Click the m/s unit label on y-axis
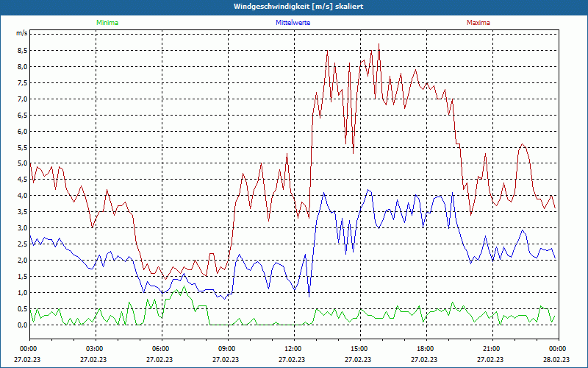The image size is (588, 368). pos(21,33)
